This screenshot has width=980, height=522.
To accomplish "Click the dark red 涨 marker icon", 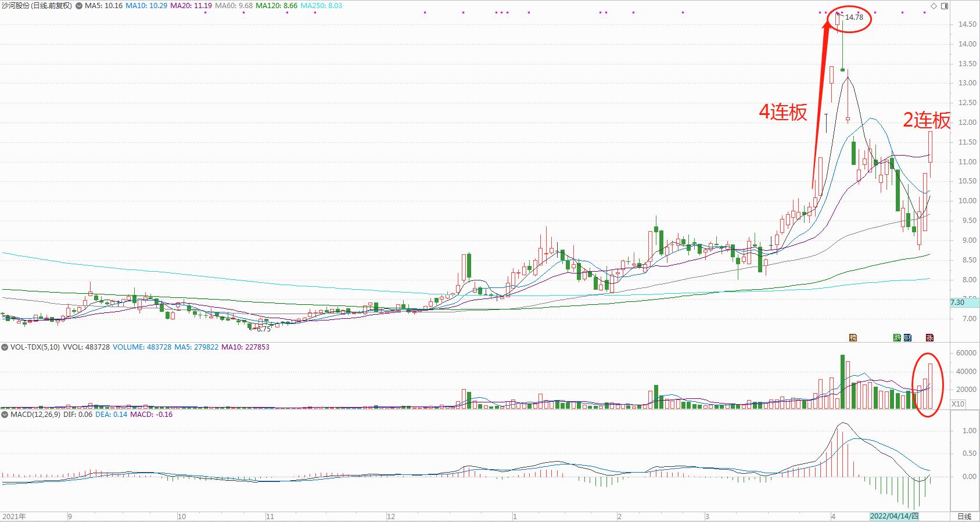I will pyautogui.click(x=929, y=337).
